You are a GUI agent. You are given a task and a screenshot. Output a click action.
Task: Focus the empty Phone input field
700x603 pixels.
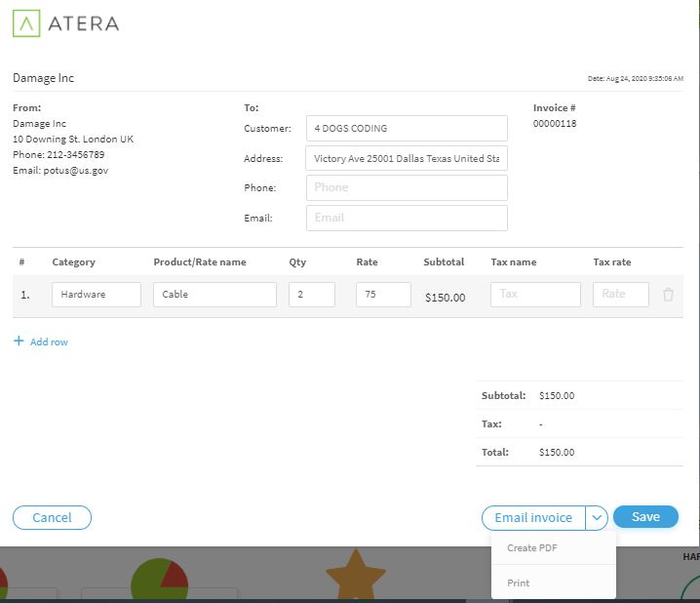[x=407, y=187]
